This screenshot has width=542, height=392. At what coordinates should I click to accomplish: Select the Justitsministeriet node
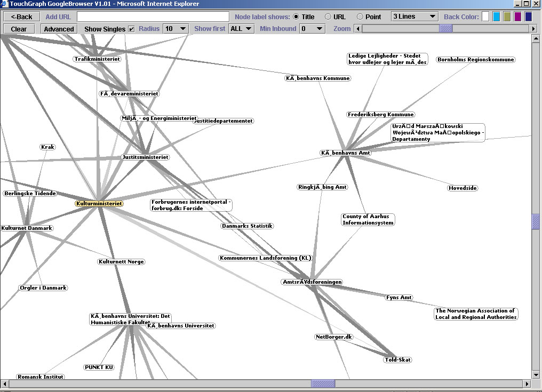point(145,157)
